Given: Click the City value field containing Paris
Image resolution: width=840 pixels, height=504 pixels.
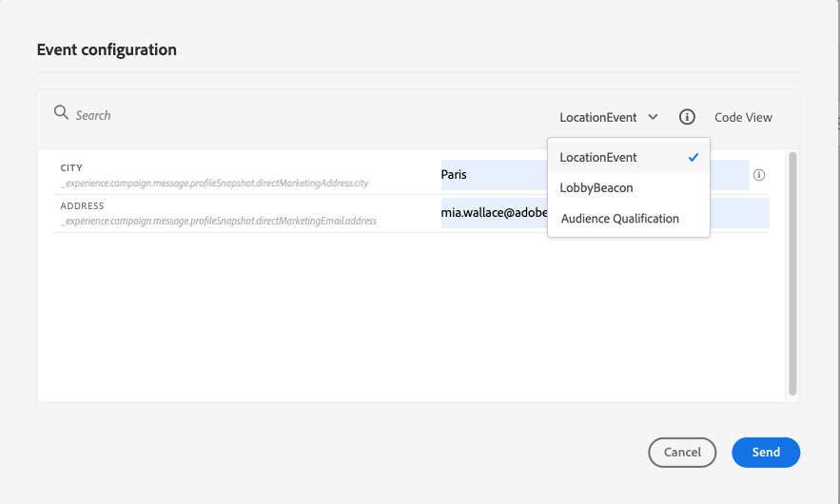Looking at the screenshot, I should pos(493,175).
